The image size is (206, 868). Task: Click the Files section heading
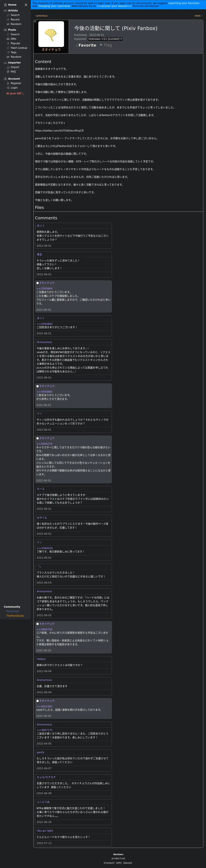[x=39, y=208]
